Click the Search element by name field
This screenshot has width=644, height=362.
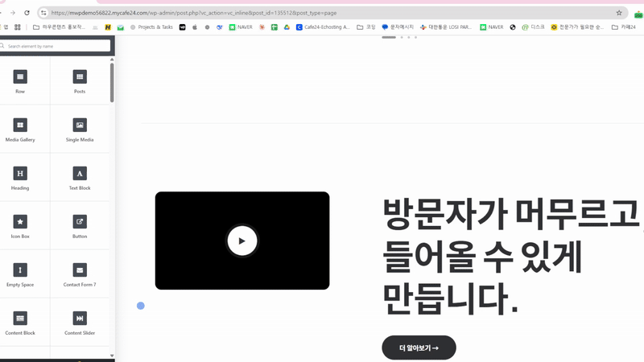pyautogui.click(x=56, y=47)
